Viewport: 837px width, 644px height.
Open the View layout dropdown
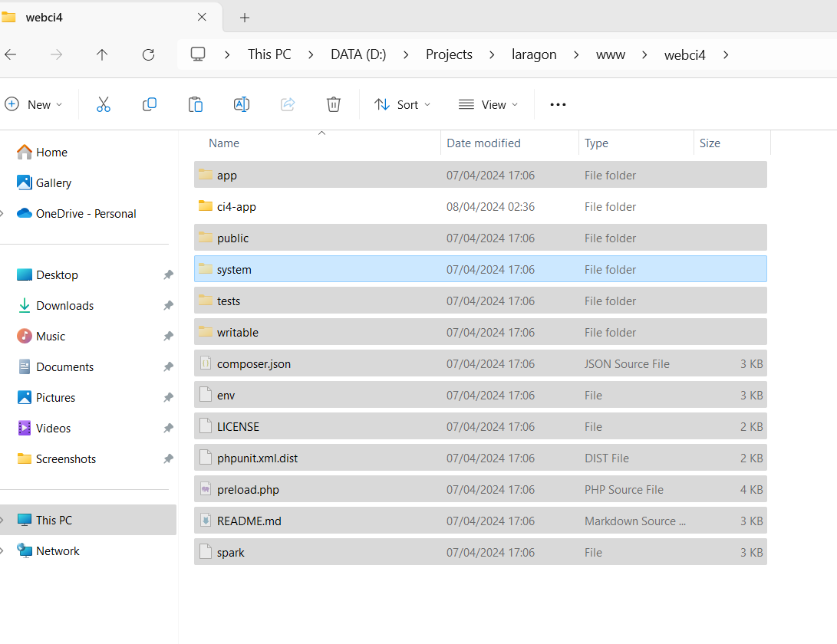coord(489,104)
